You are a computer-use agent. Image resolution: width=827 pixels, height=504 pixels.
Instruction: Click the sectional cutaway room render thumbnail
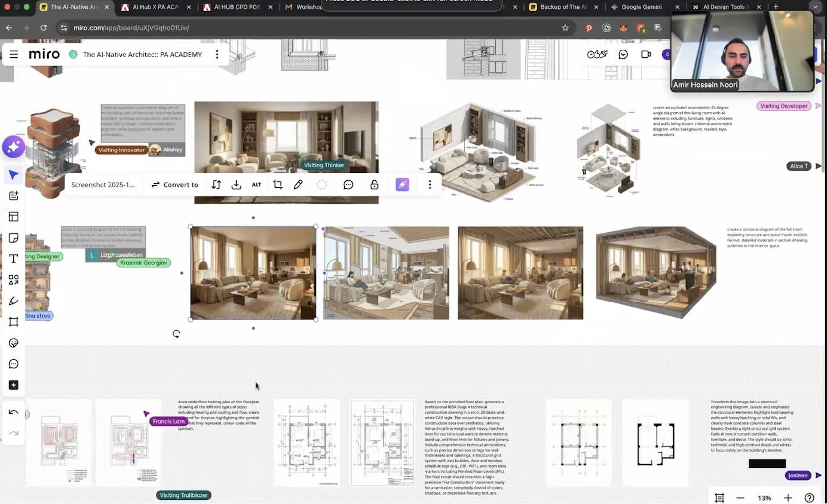point(656,272)
